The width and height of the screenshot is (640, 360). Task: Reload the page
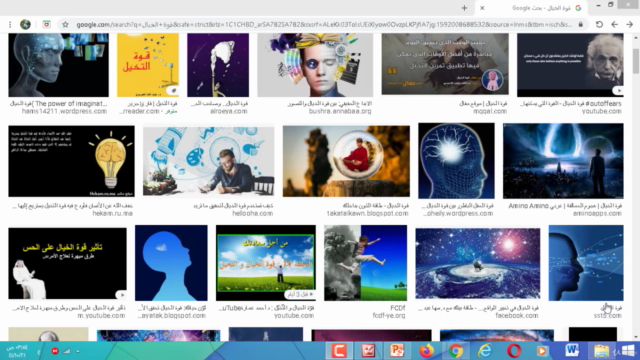tap(599, 24)
